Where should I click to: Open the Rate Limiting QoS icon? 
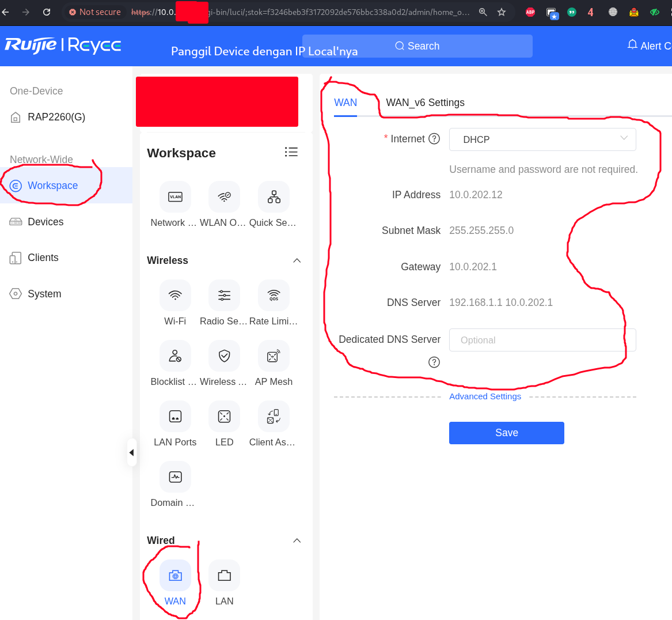pyautogui.click(x=274, y=296)
